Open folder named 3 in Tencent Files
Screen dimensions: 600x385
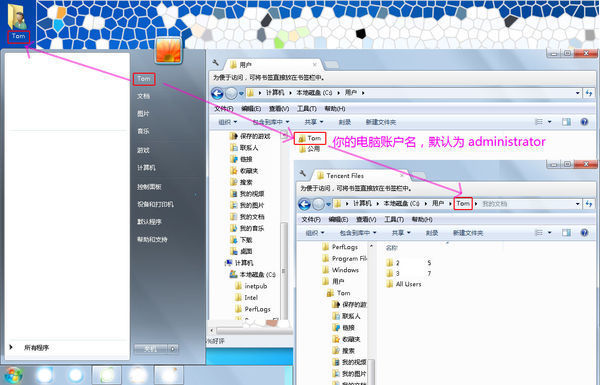click(x=393, y=273)
